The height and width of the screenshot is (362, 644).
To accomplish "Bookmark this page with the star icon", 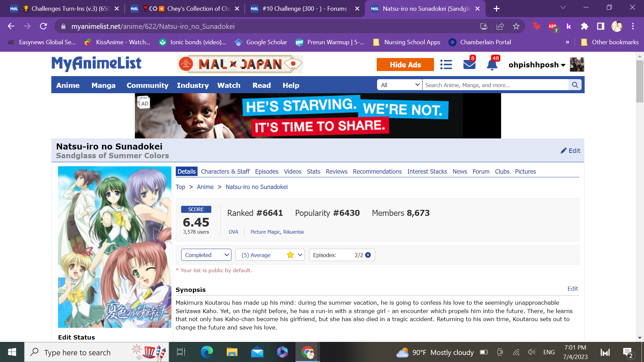I will pyautogui.click(x=516, y=26).
